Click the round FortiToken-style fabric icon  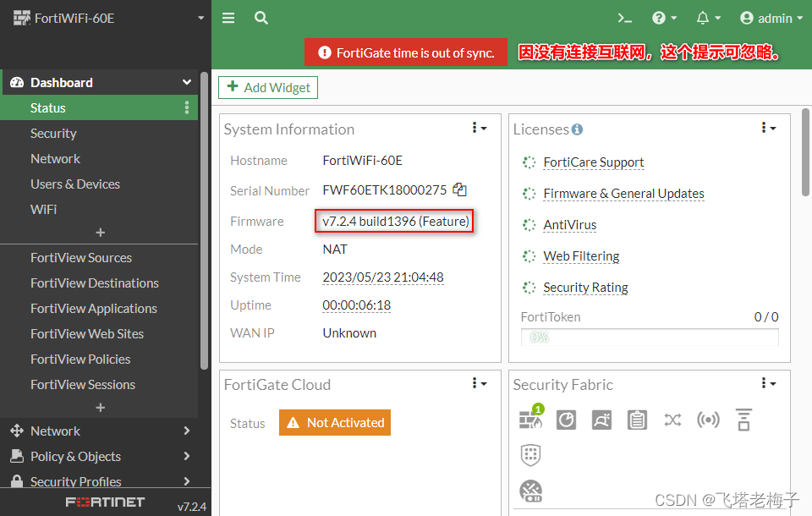(x=531, y=491)
